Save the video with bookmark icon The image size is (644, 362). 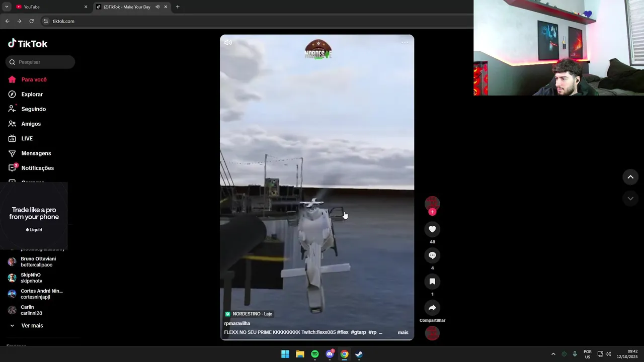coord(432,282)
